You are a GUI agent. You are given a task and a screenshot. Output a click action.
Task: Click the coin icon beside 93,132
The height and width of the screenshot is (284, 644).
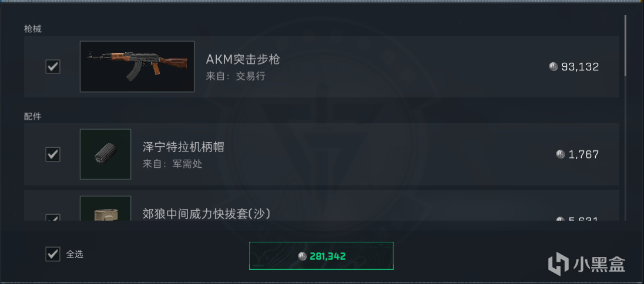tap(554, 66)
